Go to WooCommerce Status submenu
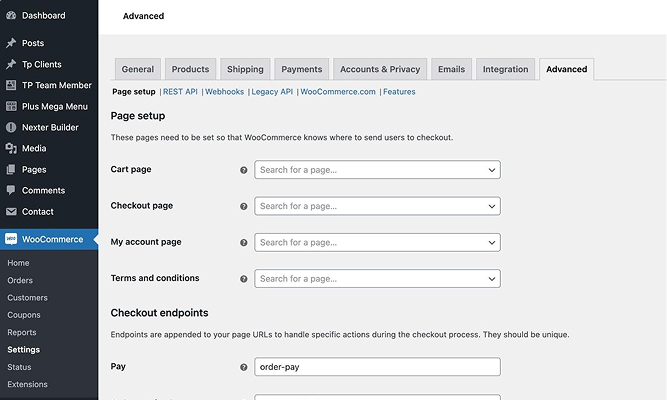Viewport: 667px width, 400px height. pos(19,367)
